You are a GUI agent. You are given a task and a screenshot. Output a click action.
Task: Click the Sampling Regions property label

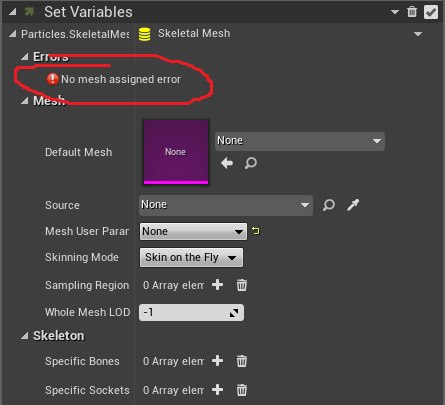click(x=87, y=285)
